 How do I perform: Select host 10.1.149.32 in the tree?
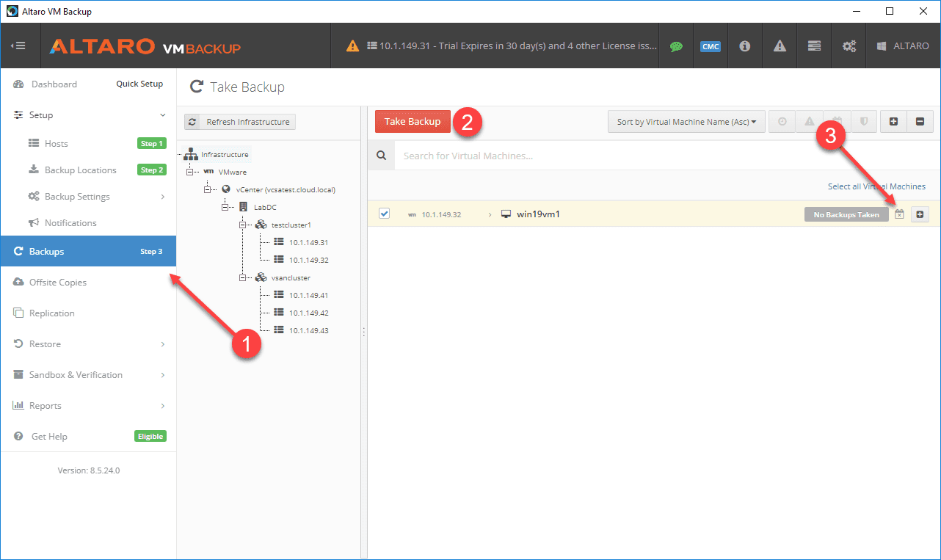(308, 260)
